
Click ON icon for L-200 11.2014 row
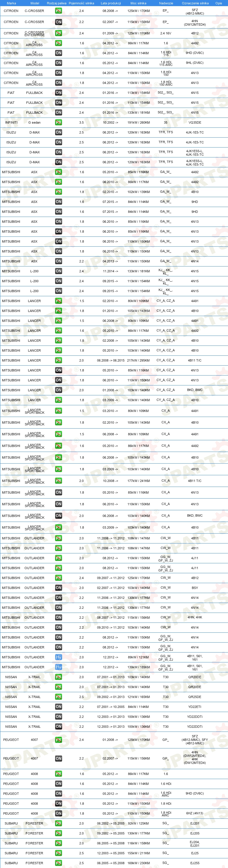point(59,271)
